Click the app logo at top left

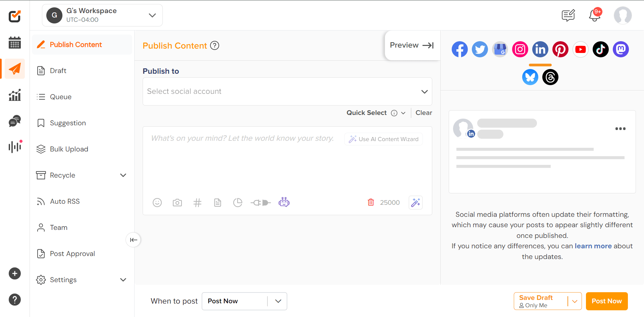pyautogui.click(x=15, y=16)
